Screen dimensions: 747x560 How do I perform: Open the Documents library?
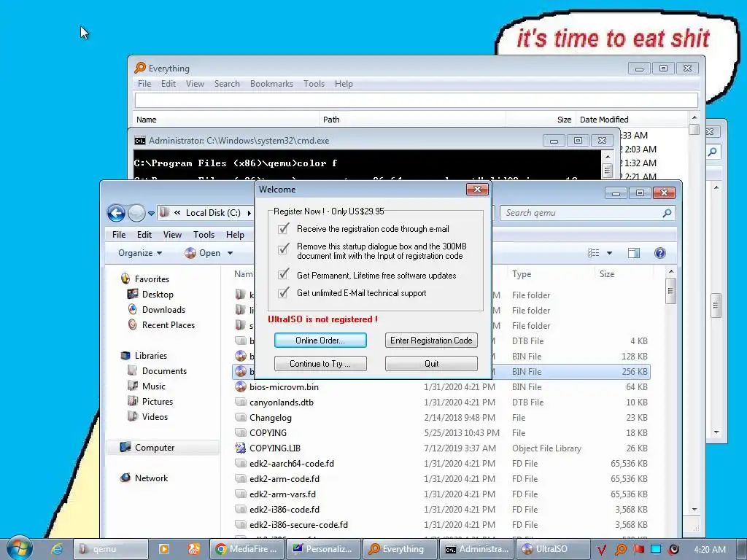click(x=164, y=371)
